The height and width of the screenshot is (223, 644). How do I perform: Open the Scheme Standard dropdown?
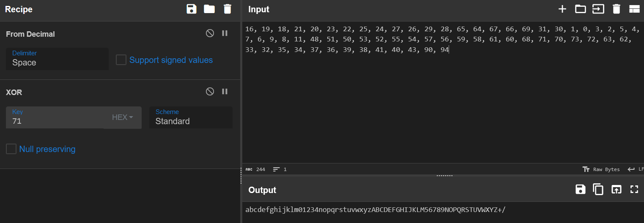coord(191,117)
